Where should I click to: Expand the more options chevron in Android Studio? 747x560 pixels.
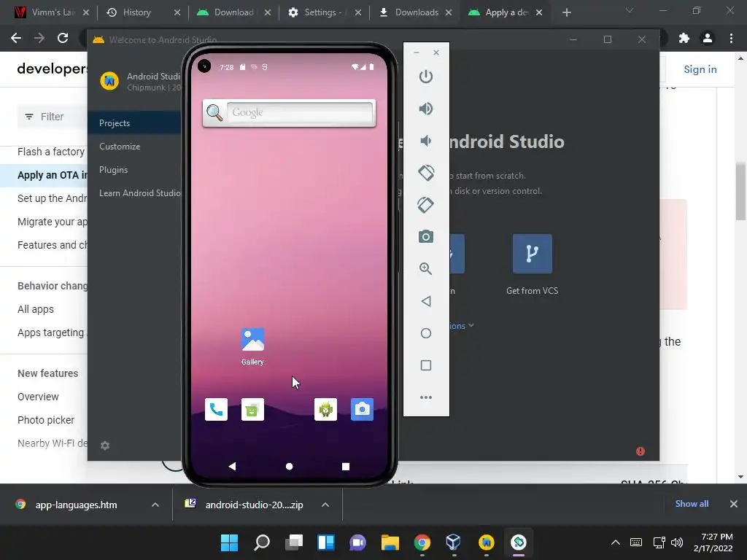click(471, 325)
